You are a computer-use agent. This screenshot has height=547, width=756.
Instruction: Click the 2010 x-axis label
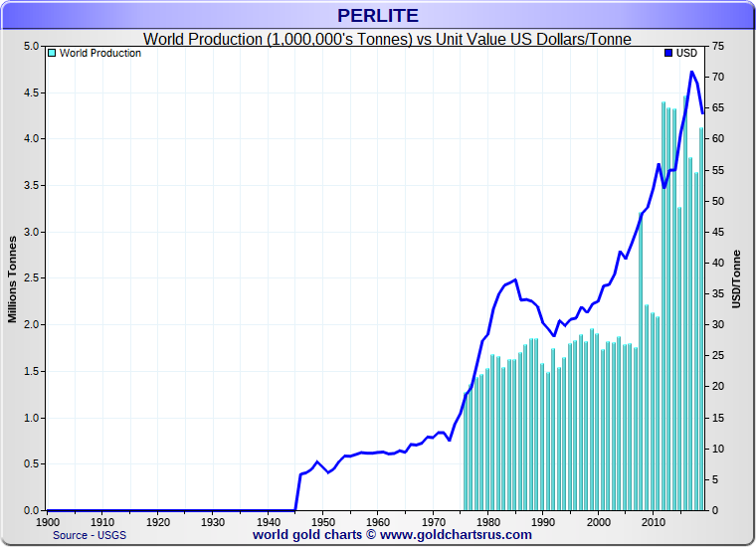(x=654, y=522)
